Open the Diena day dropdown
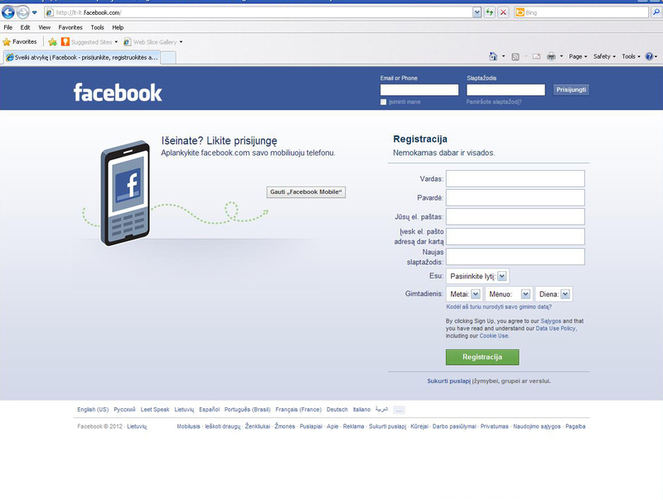Viewport: 663px width, 500px height. (x=554, y=294)
